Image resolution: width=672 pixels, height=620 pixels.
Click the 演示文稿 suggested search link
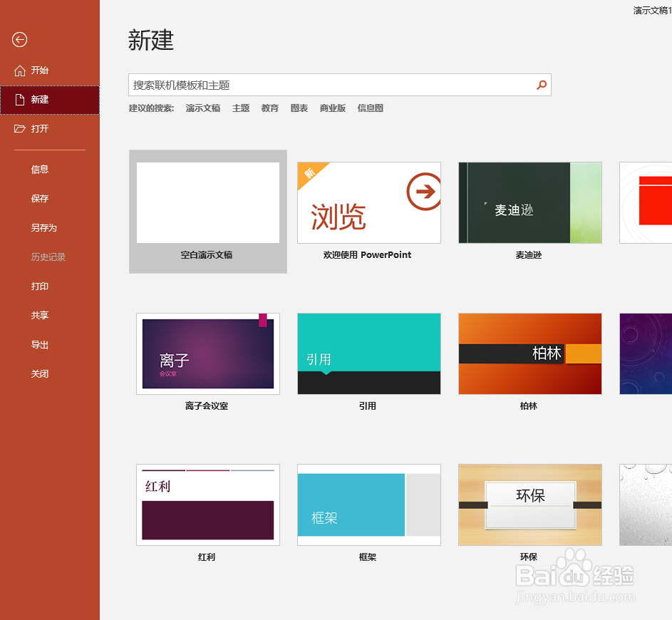pyautogui.click(x=202, y=108)
